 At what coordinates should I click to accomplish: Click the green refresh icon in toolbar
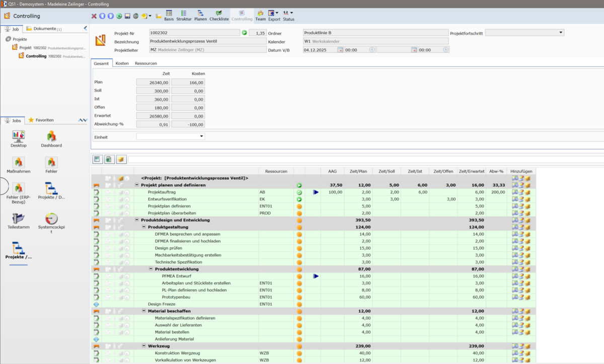119,16
